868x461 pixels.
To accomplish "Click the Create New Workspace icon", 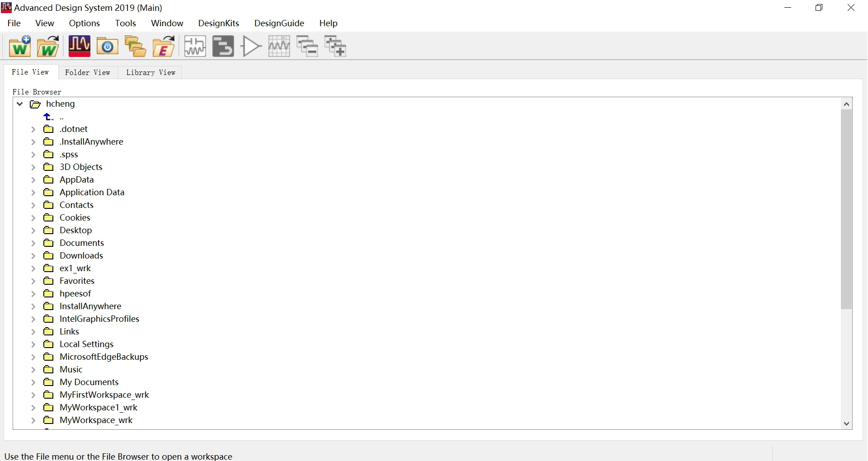I will pos(20,46).
